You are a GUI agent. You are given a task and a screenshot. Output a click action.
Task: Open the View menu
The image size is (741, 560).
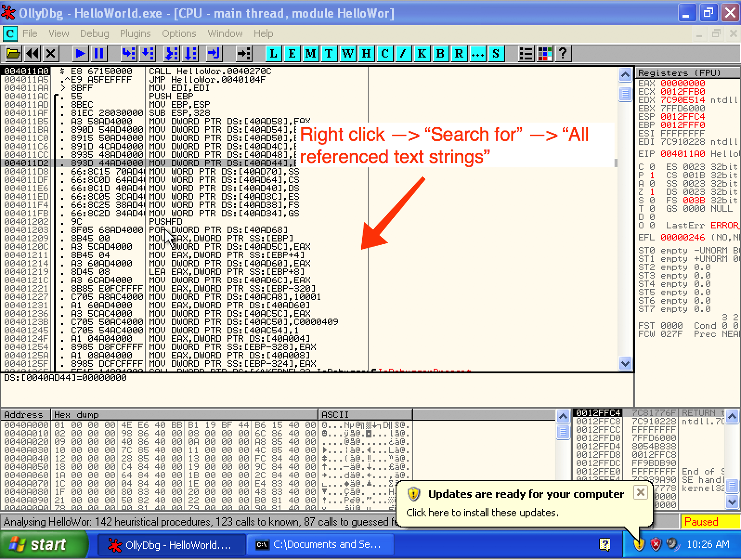pos(59,33)
